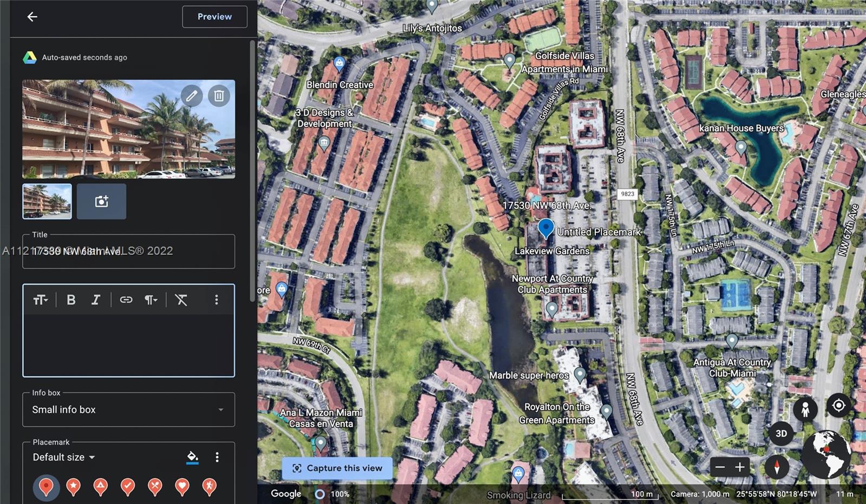Viewport: 866px width, 504px height.
Task: Open more text editor options
Action: [216, 300]
